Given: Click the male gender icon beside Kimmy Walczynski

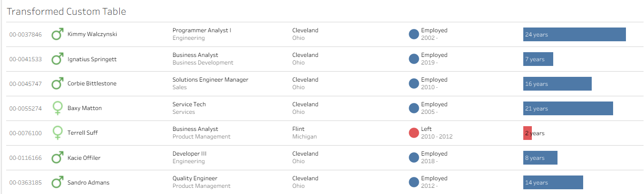Looking at the screenshot, I should [x=58, y=34].
